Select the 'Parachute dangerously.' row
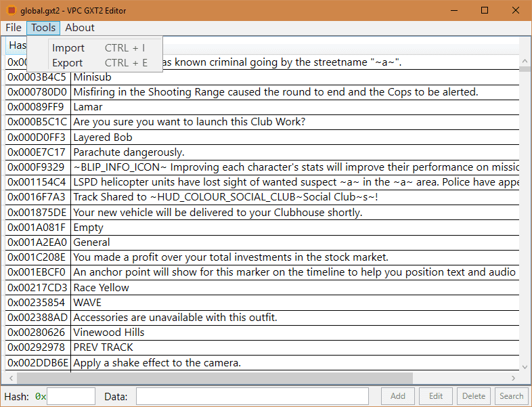Viewport: 532px width, 407px height. point(262,152)
